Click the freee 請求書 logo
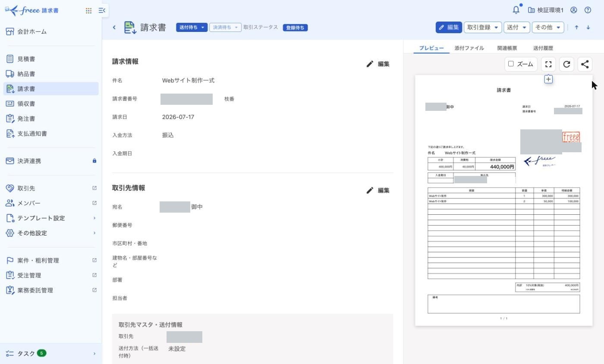The image size is (604, 364). pyautogui.click(x=31, y=10)
